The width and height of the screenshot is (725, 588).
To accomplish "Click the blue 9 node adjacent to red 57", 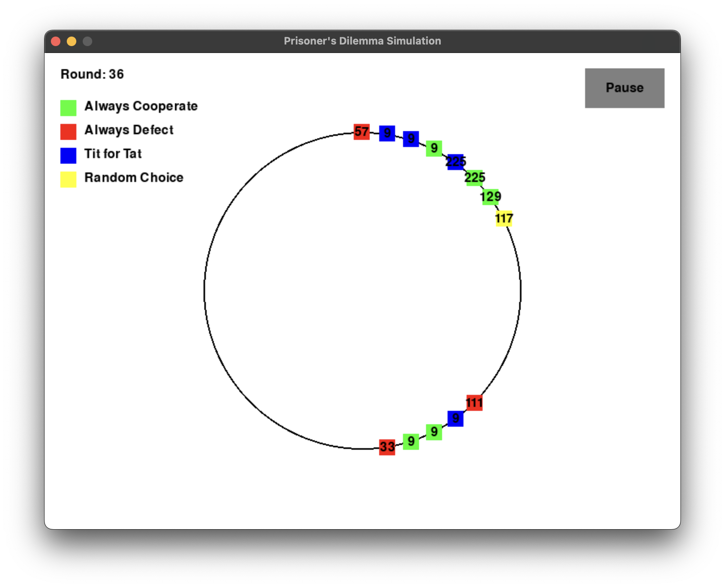I will tap(387, 133).
